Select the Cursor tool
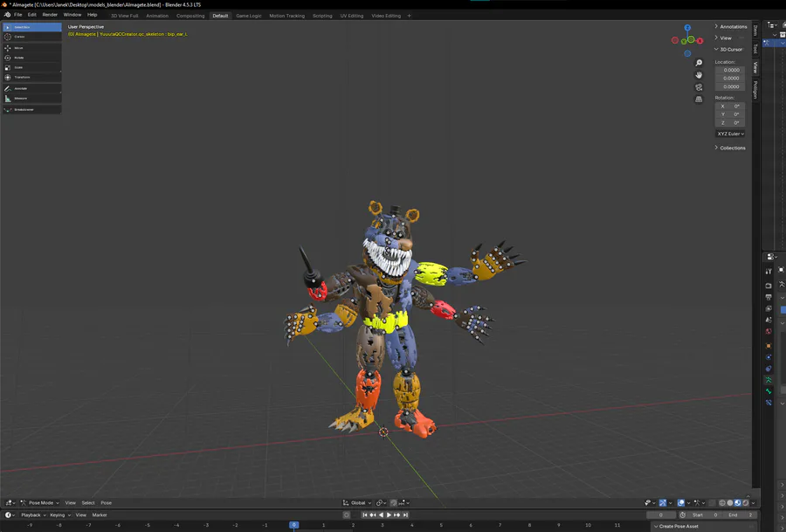 pos(32,37)
